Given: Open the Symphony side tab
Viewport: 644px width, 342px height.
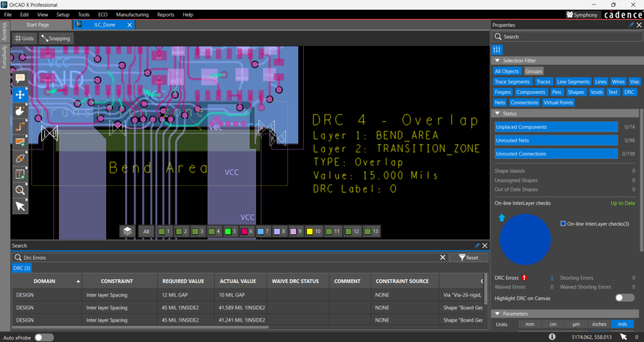Looking at the screenshot, I should (x=4, y=56).
